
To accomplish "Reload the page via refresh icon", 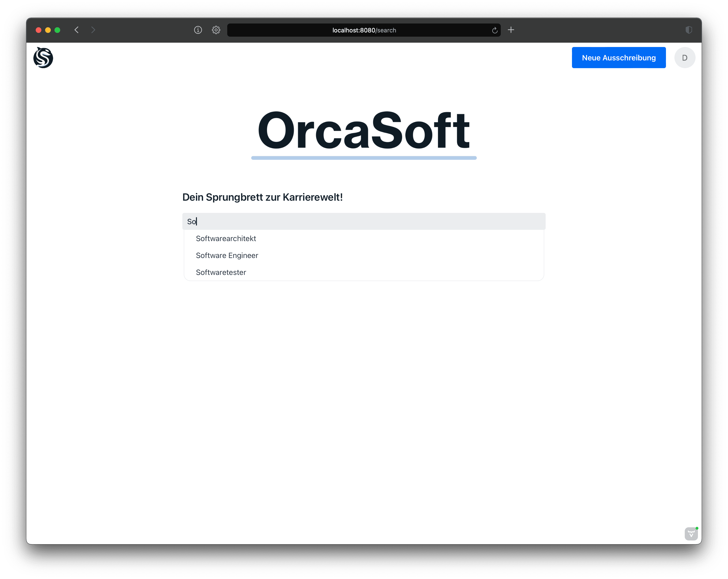I will [x=495, y=30].
